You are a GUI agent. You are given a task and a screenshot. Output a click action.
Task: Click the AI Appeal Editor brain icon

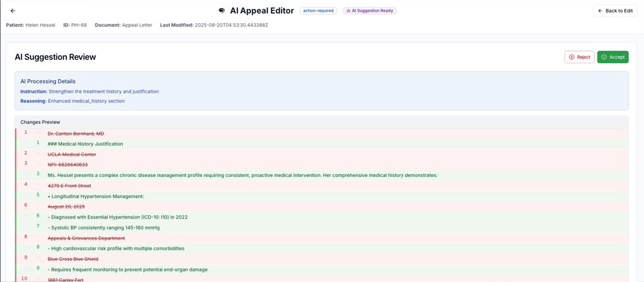point(222,11)
